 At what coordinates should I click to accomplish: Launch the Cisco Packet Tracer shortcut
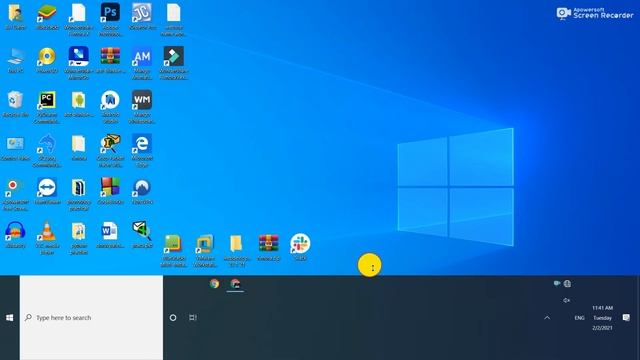(x=110, y=151)
